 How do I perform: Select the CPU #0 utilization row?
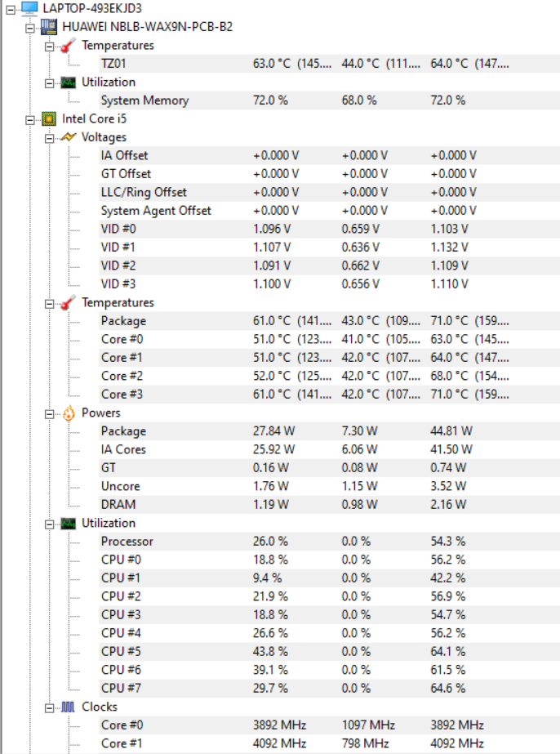[329, 560]
